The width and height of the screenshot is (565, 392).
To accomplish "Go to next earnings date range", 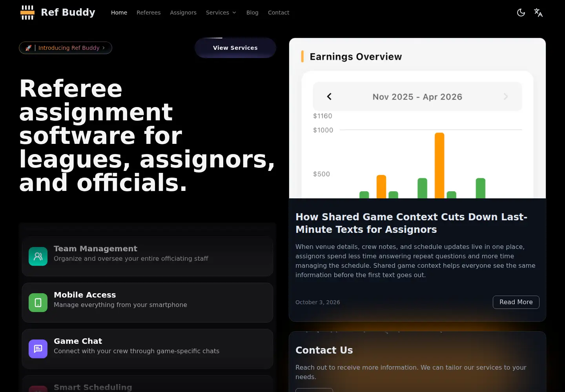I will click(x=505, y=96).
